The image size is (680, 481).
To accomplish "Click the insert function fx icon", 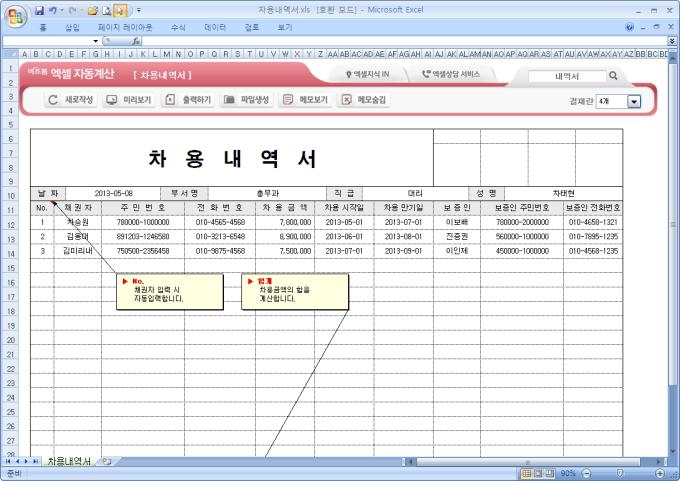I will click(x=136, y=41).
